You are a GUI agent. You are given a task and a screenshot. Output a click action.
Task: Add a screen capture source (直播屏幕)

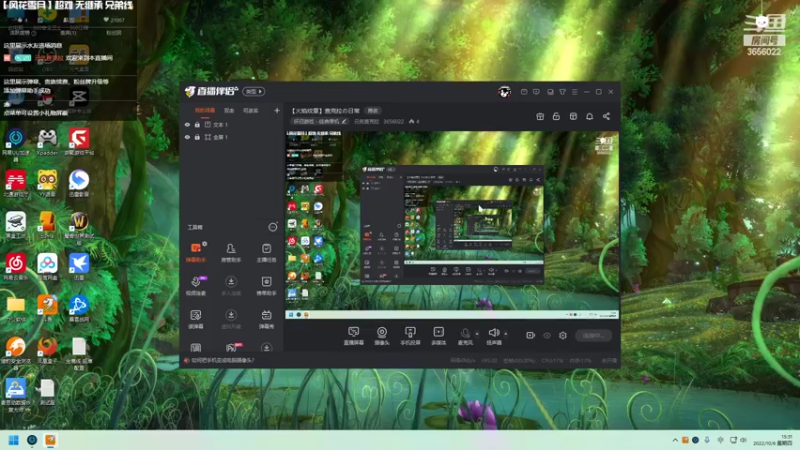click(354, 336)
